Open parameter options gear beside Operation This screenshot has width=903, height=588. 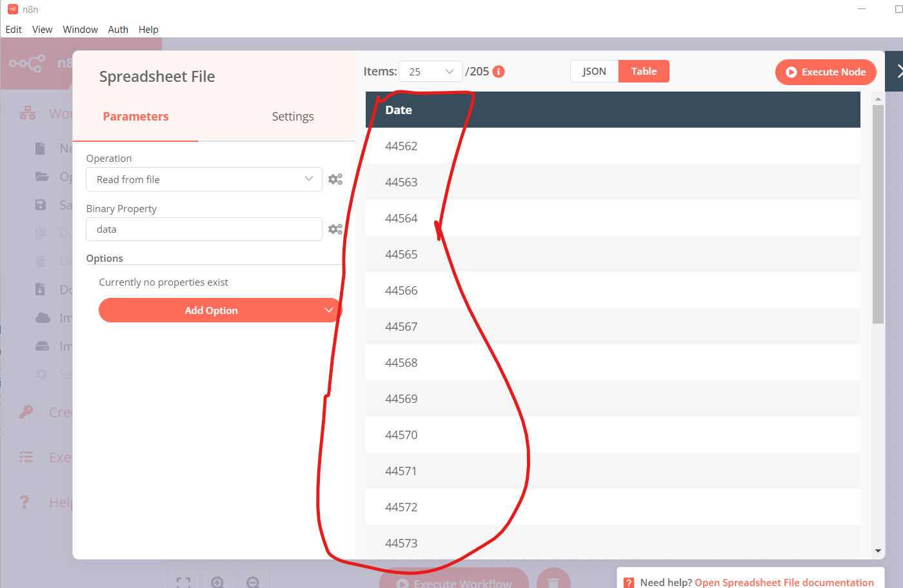coord(335,179)
